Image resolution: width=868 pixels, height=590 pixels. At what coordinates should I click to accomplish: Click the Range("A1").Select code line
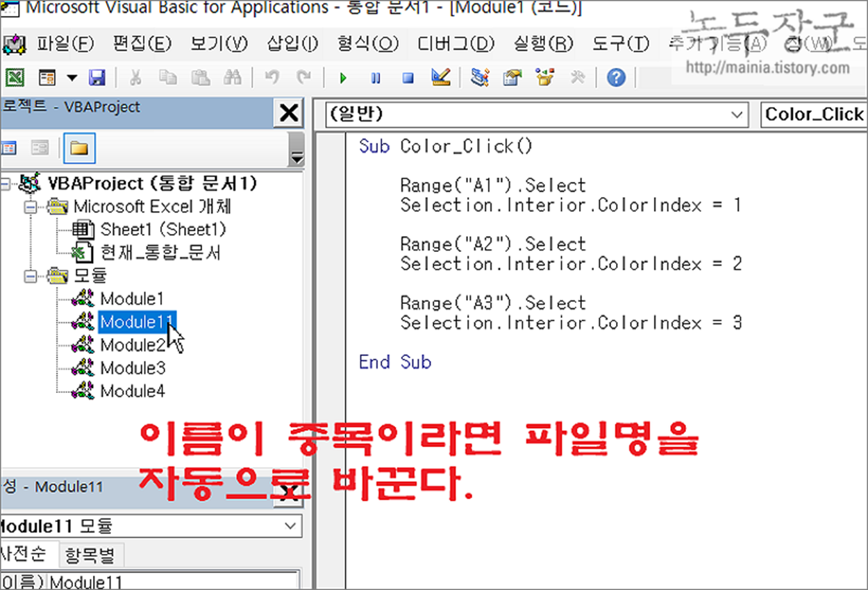tap(493, 185)
